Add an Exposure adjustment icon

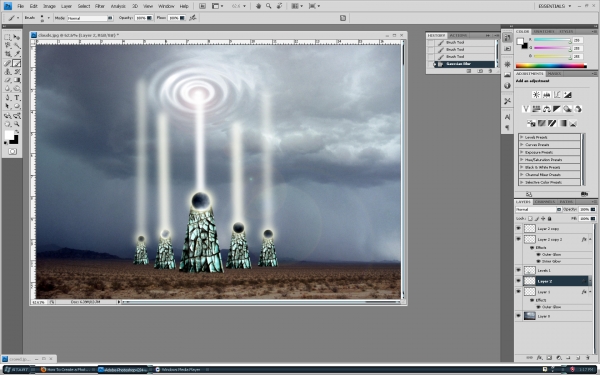click(567, 95)
